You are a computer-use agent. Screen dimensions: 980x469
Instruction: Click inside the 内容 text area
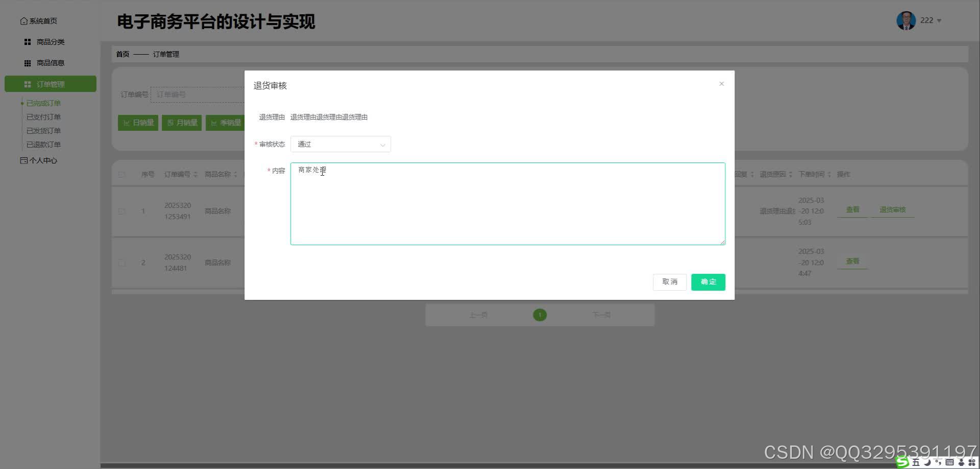(x=507, y=203)
